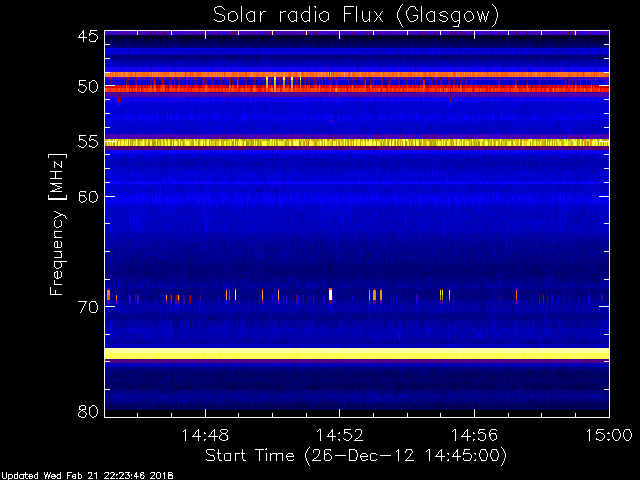The height and width of the screenshot is (480, 640).
Task: Click the wide yellow band between 70 and 80 MHz
Action: 357,353
